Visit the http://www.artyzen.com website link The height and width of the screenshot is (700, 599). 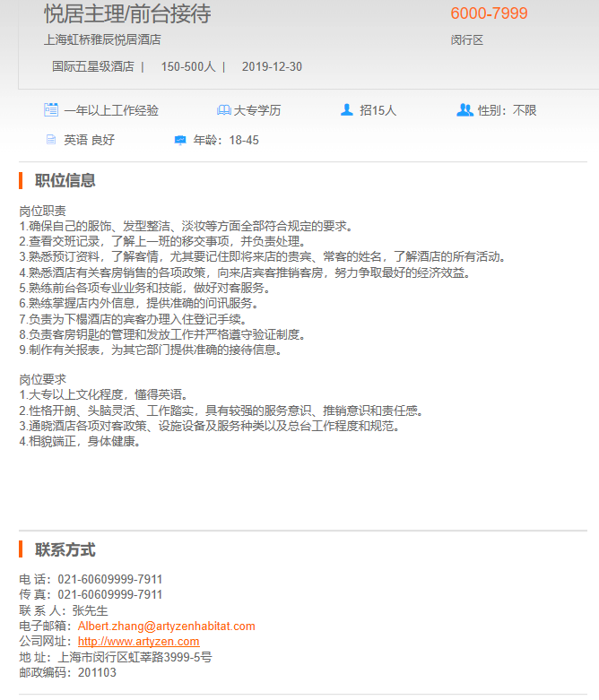[138, 642]
